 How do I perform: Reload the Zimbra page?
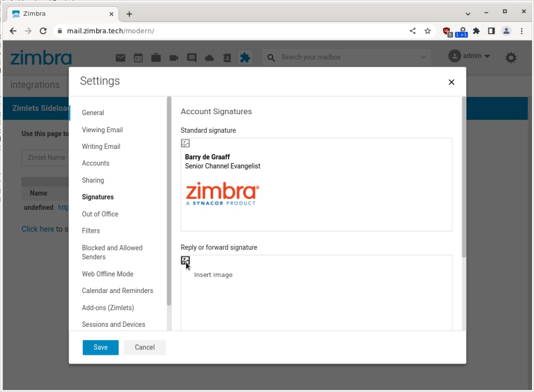43,31
